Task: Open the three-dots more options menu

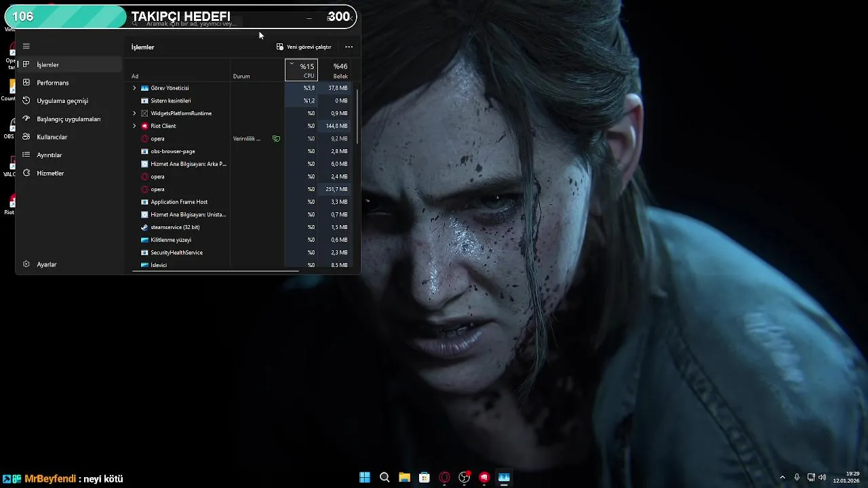Action: (349, 47)
